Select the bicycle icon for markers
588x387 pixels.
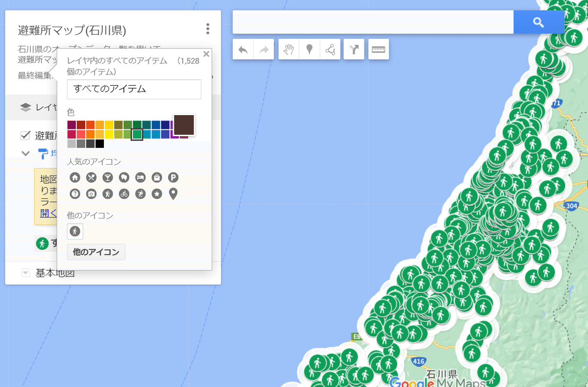point(124,194)
